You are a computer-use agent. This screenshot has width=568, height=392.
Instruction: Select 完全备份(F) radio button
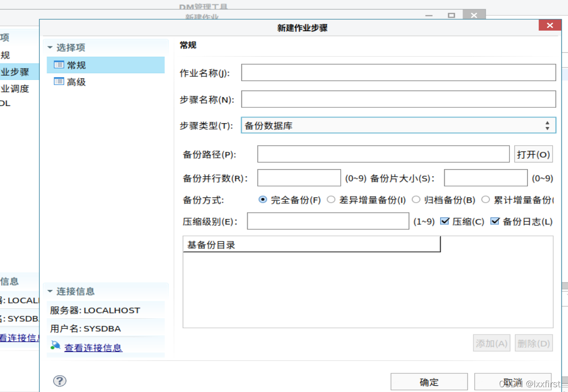[x=262, y=200]
